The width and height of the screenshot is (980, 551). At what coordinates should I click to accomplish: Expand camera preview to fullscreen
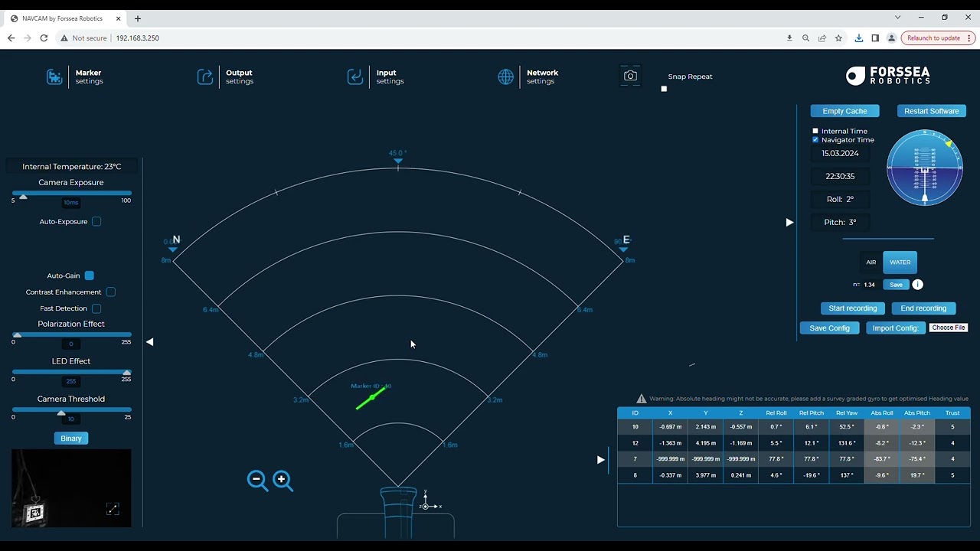(113, 509)
